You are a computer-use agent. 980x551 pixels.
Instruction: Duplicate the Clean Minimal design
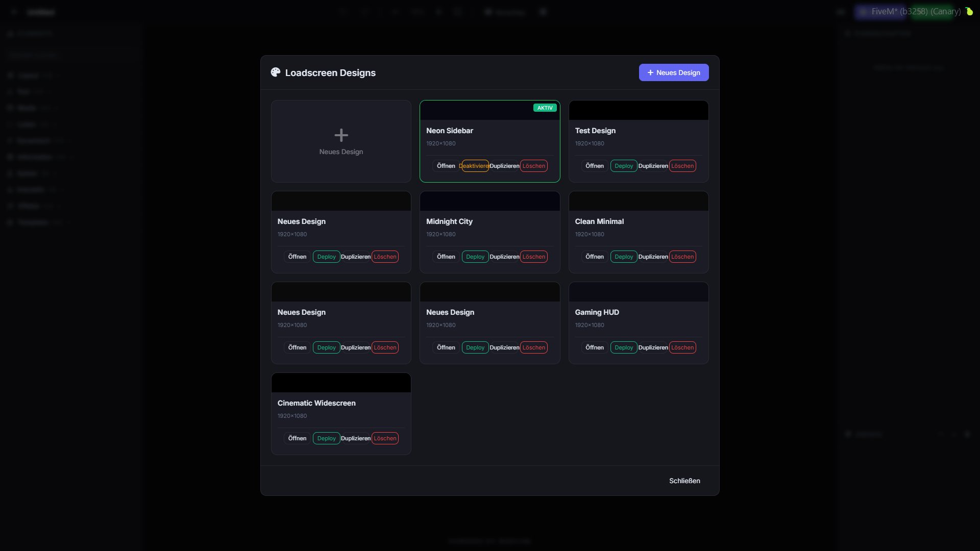[653, 257]
